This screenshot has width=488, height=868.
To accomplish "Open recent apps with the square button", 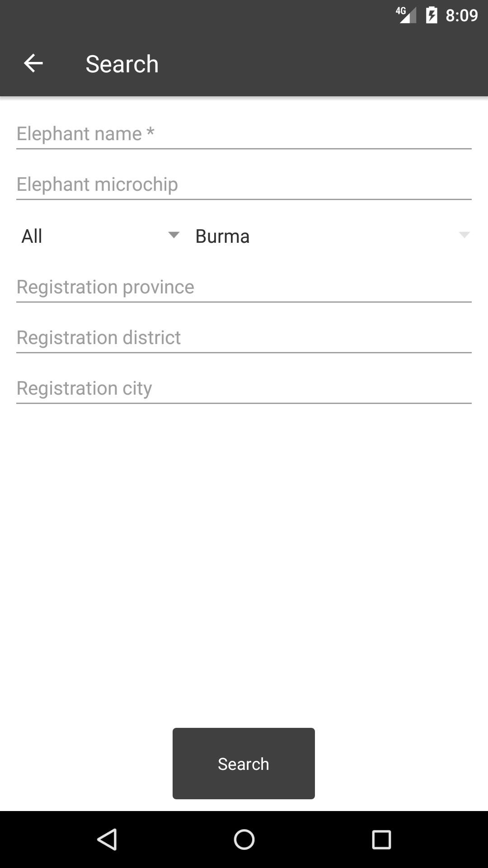I will pos(381,840).
